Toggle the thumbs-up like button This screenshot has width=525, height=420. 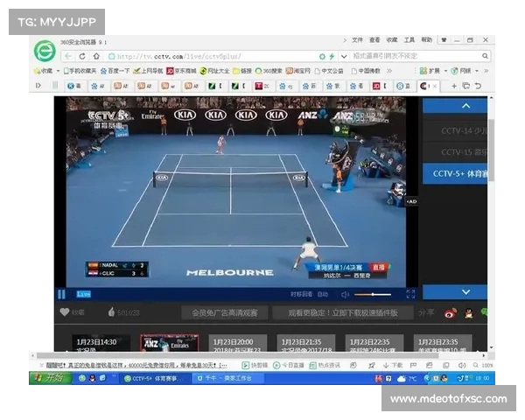click(x=112, y=312)
